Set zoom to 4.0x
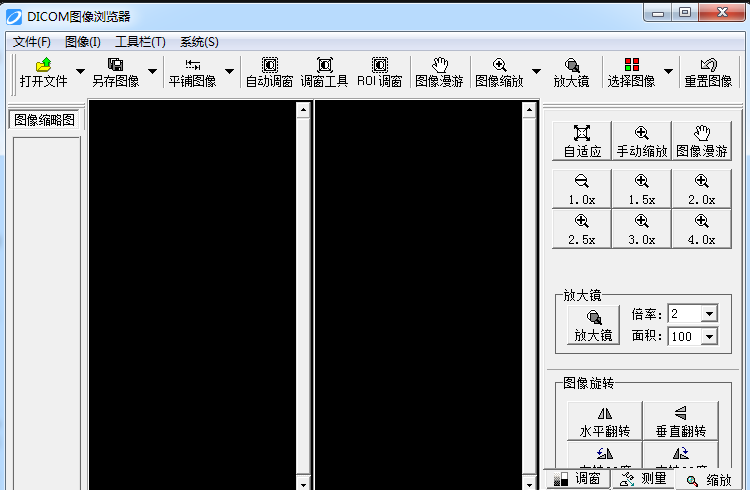The height and width of the screenshot is (490, 750). 702,229
